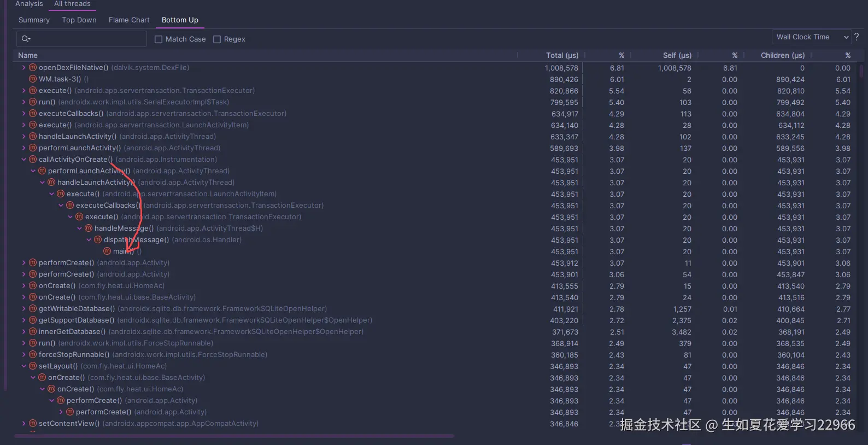Click method icon of setContentView() row

(x=33, y=424)
